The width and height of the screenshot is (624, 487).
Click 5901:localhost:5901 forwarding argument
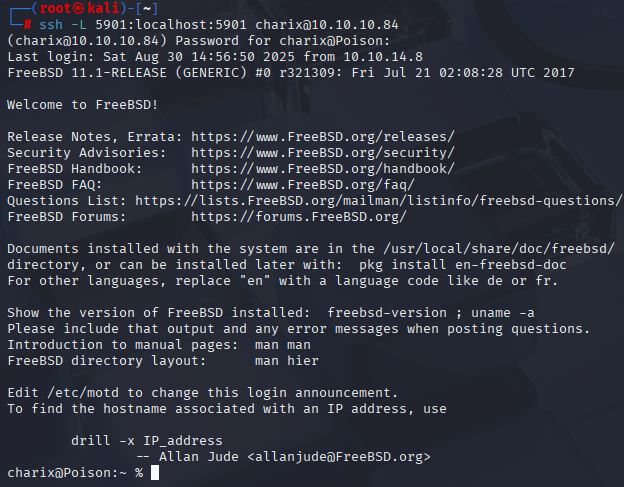pos(171,25)
